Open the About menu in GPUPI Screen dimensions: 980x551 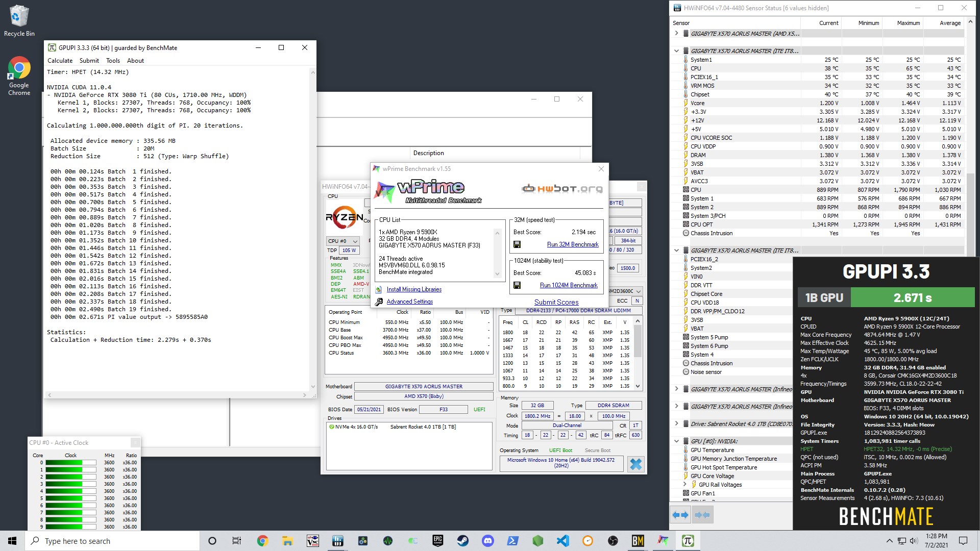tap(135, 60)
